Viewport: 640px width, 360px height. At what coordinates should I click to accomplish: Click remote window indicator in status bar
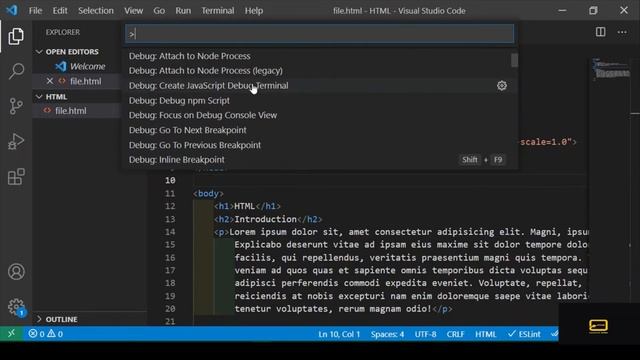(x=11, y=334)
